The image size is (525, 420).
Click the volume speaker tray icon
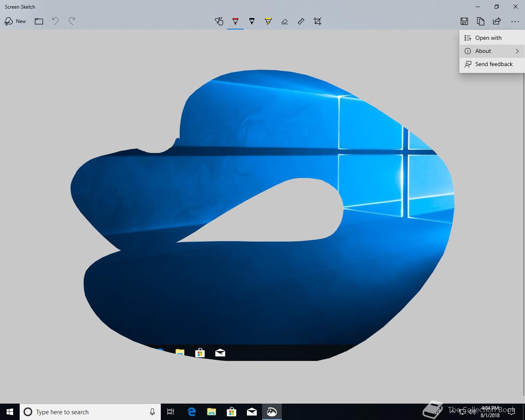[x=472, y=412]
